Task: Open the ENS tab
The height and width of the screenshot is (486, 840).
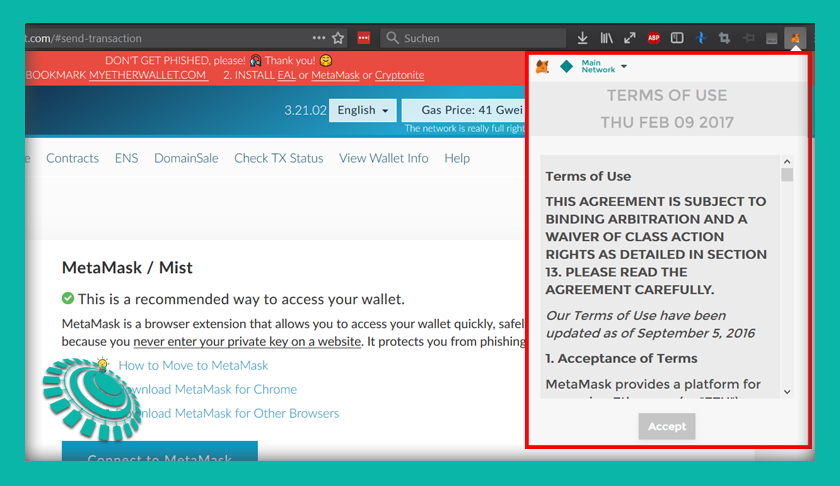Action: [x=126, y=158]
